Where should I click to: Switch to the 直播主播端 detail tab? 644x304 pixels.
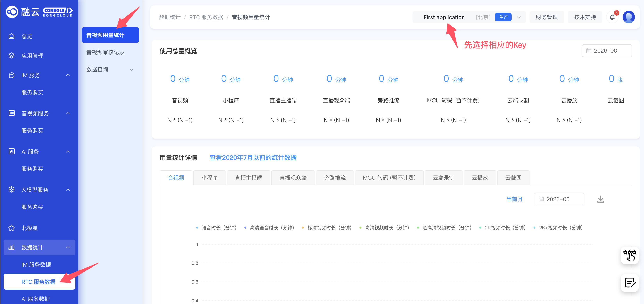point(248,178)
